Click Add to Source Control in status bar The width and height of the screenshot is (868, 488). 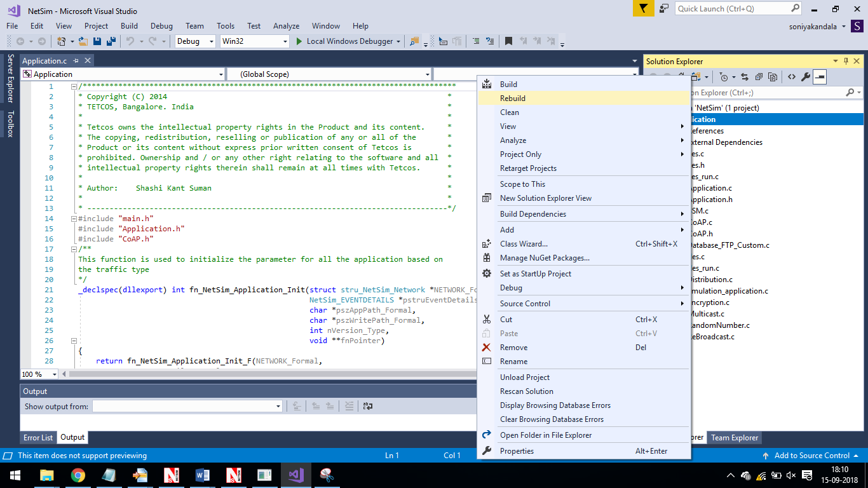(x=811, y=456)
